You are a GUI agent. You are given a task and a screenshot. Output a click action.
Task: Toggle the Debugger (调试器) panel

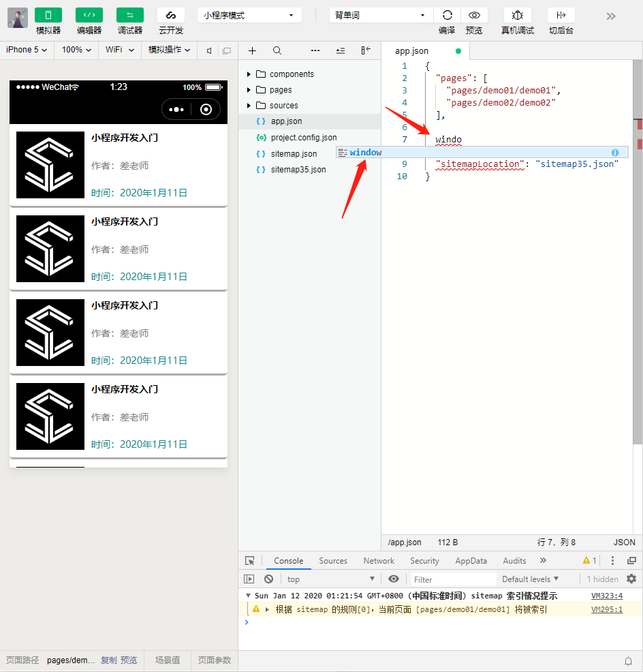coord(129,15)
